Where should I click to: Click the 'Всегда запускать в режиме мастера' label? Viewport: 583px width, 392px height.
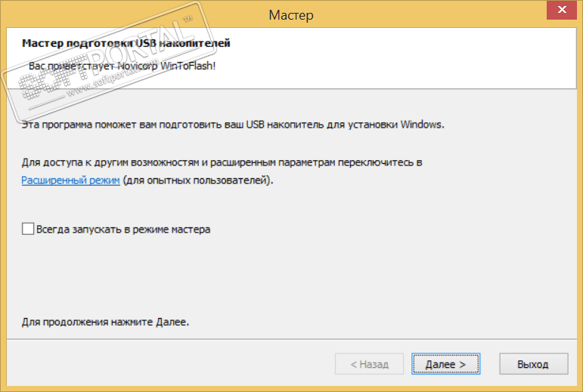122,229
